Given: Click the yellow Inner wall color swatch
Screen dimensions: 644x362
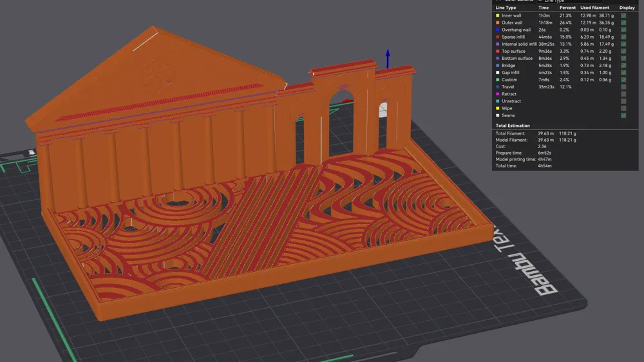Looking at the screenshot, I should click(x=498, y=15).
